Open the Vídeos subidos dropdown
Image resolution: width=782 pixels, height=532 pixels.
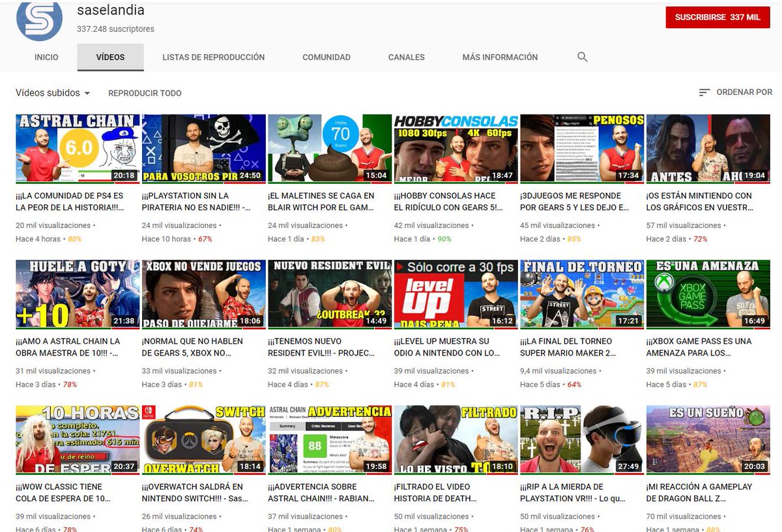tap(53, 93)
